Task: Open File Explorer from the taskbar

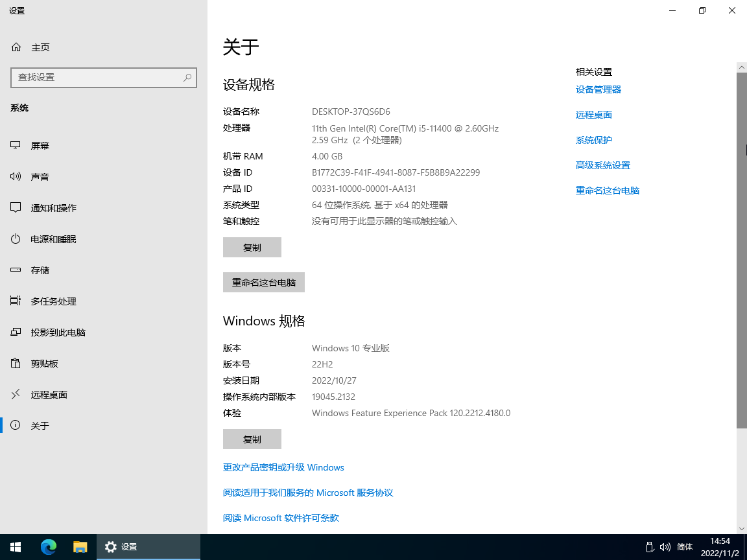Action: [x=80, y=546]
